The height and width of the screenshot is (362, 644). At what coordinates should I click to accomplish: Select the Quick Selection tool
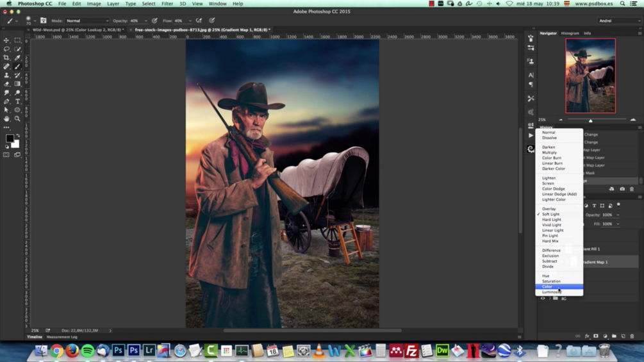17,49
